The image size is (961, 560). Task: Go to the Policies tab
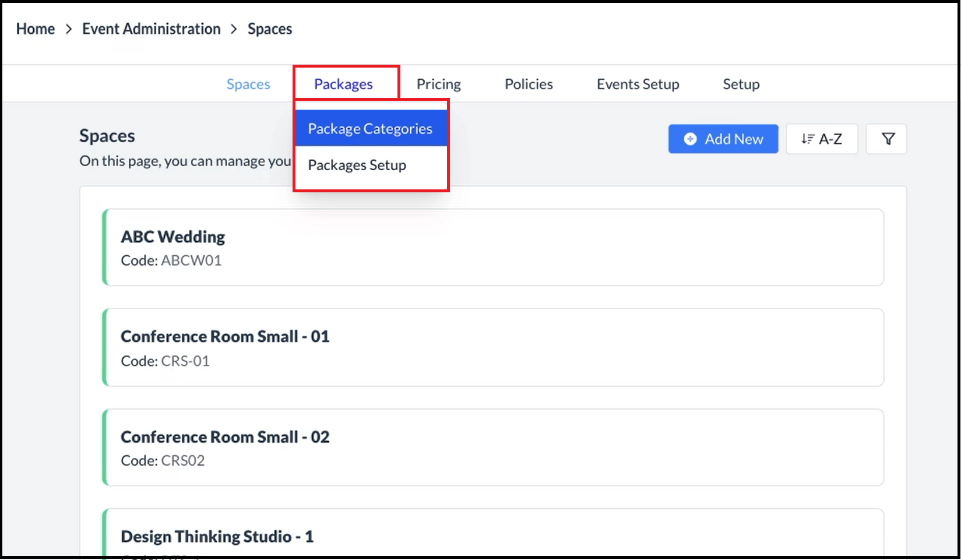click(x=529, y=84)
